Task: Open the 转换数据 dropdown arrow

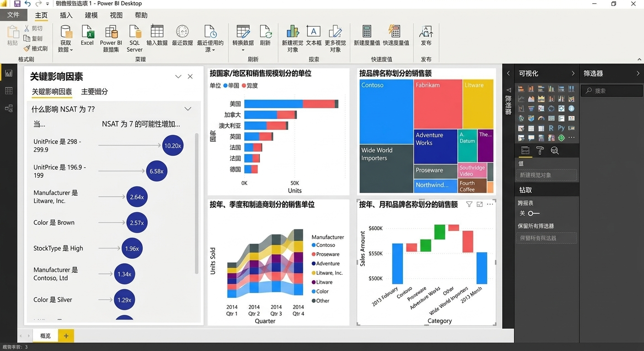Action: [x=243, y=50]
